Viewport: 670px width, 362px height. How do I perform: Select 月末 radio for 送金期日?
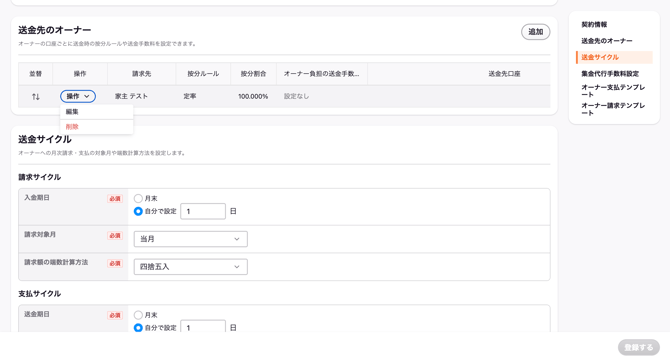pos(138,315)
